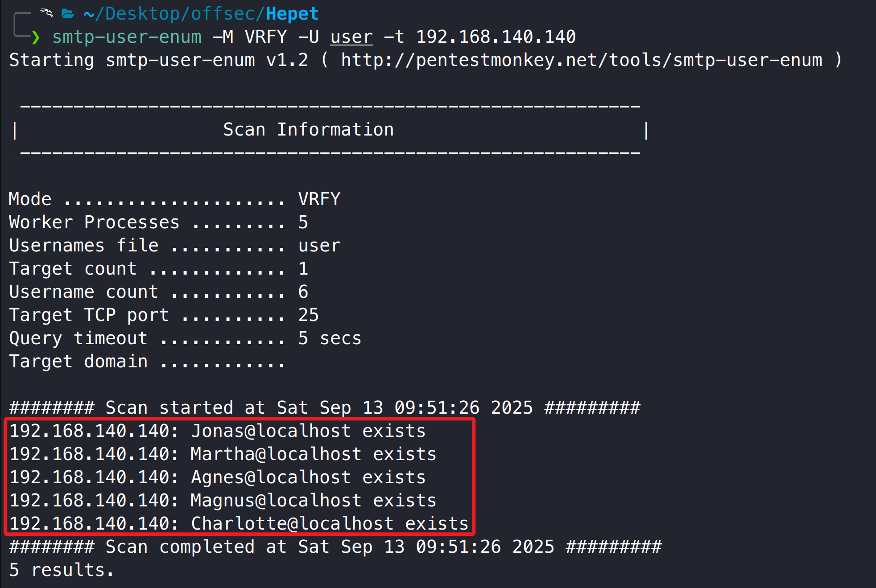Click the Jonas@localhost result entry

click(271, 431)
